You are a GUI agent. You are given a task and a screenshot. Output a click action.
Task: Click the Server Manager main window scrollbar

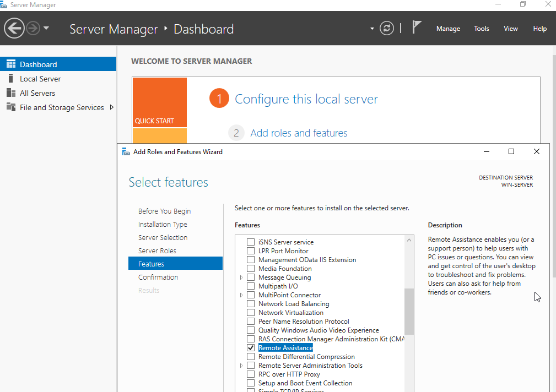coord(554,167)
